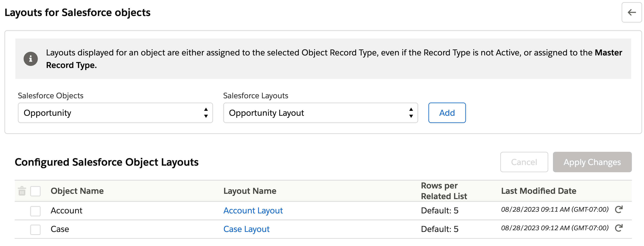This screenshot has width=644, height=246.
Task: Toggle the select-all header checkbox
Action: (35, 191)
